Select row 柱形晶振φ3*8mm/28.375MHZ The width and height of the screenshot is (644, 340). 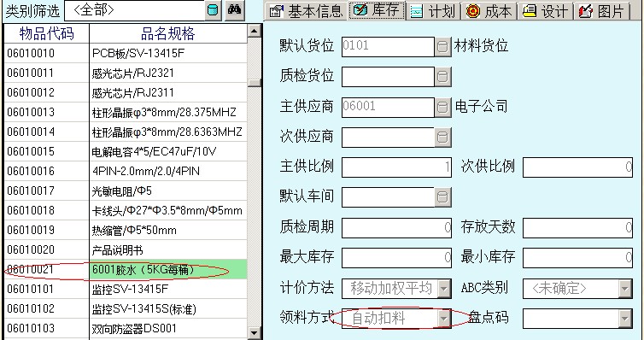coord(126,113)
